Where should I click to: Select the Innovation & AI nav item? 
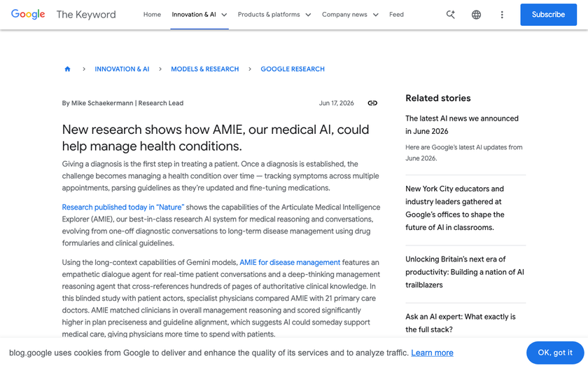click(194, 14)
